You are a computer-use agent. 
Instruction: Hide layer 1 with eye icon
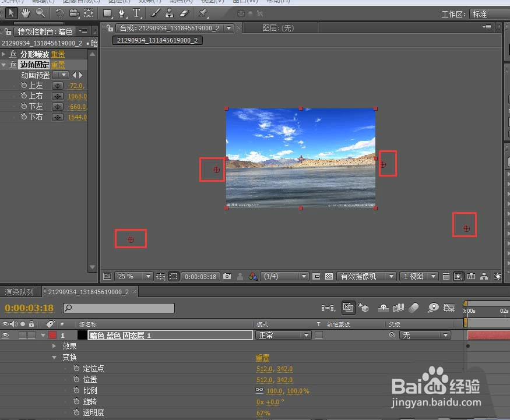pos(5,335)
